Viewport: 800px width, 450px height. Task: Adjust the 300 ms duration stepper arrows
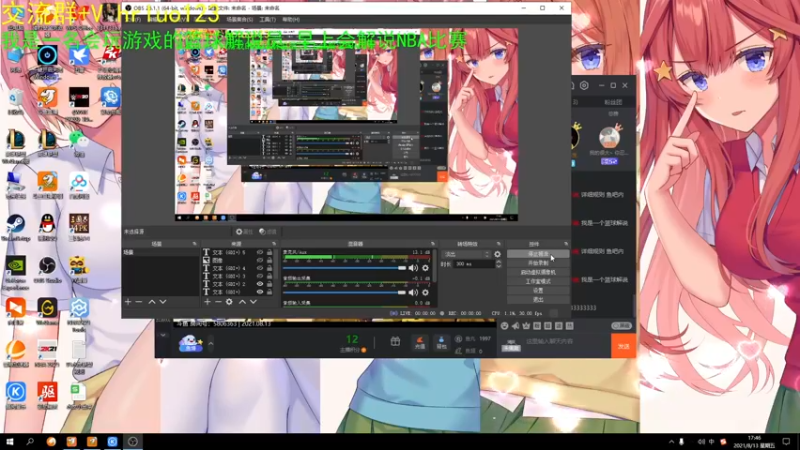tap(498, 264)
